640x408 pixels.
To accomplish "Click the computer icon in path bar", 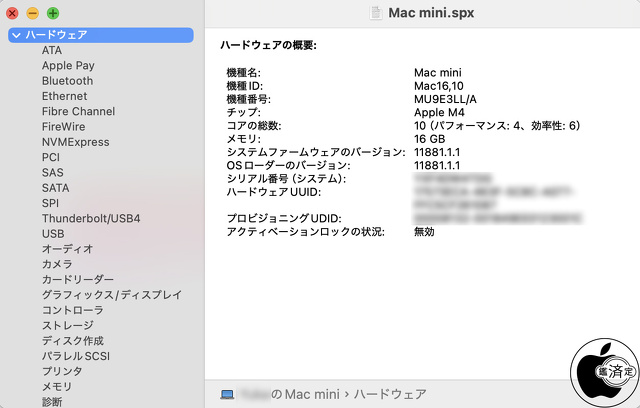I will [227, 394].
